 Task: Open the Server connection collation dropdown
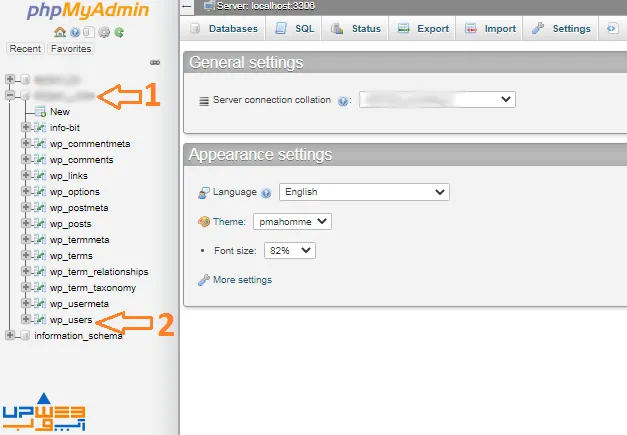(x=437, y=100)
